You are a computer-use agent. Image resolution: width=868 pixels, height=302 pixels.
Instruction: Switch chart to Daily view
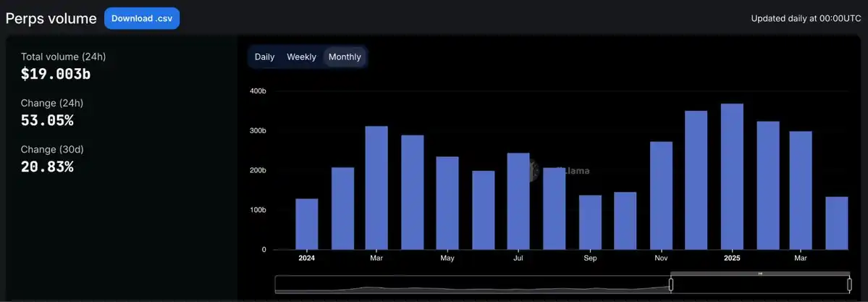coord(264,56)
